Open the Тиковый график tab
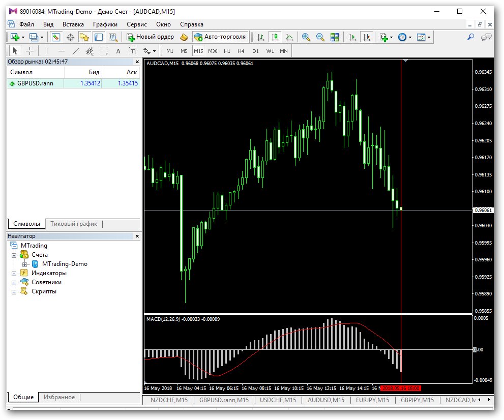Screen dimensions: 504x420 coord(74,224)
